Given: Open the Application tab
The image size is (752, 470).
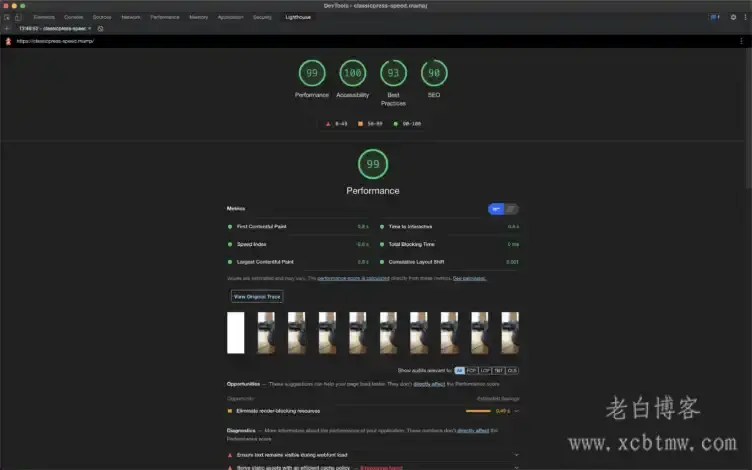Looking at the screenshot, I should [230, 17].
